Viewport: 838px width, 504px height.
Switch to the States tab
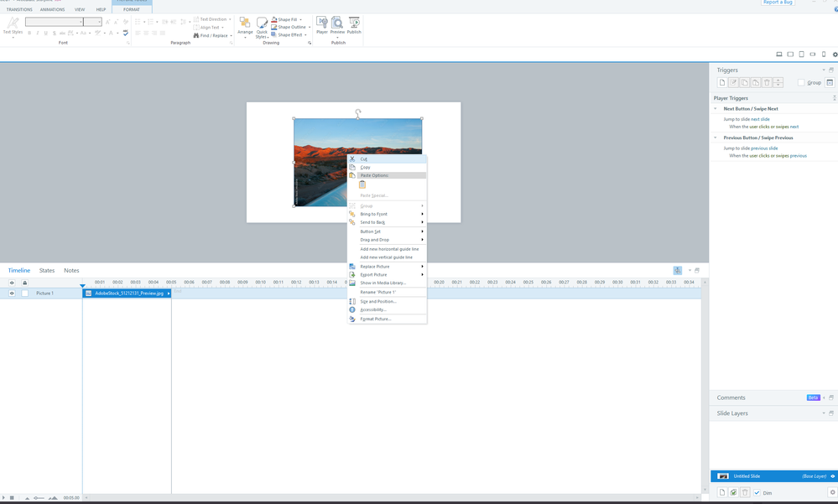[47, 270]
